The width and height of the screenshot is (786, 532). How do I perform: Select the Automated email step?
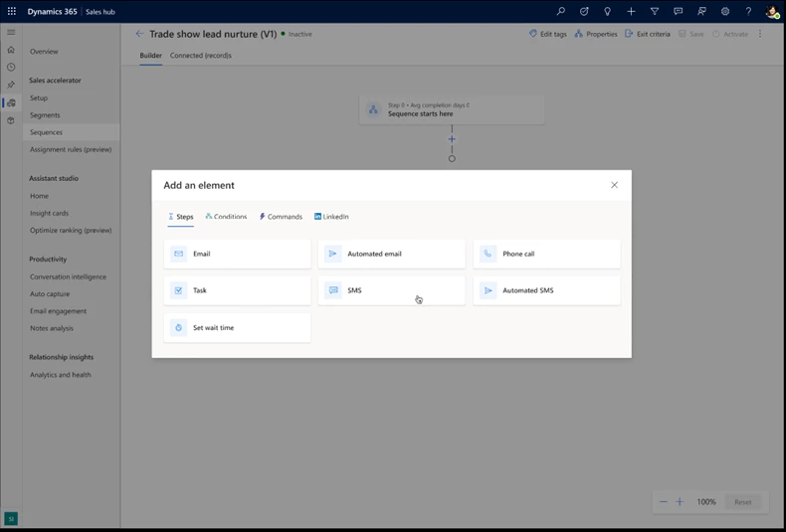(391, 254)
